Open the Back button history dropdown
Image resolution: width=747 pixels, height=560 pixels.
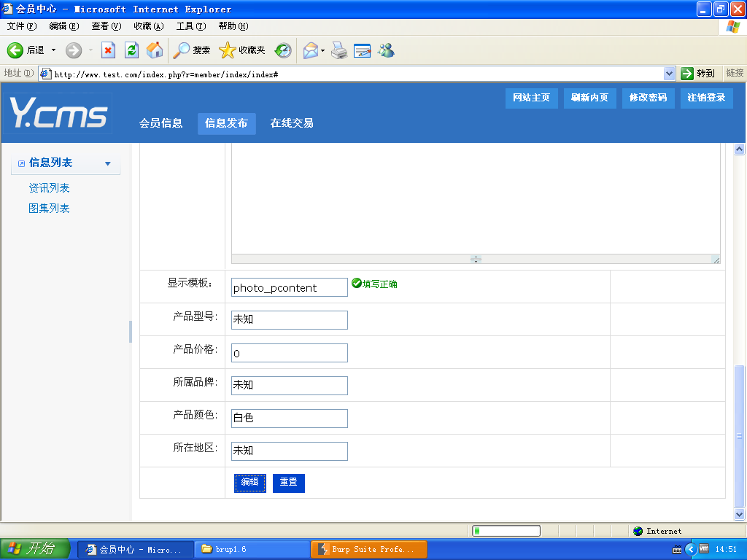point(53,50)
